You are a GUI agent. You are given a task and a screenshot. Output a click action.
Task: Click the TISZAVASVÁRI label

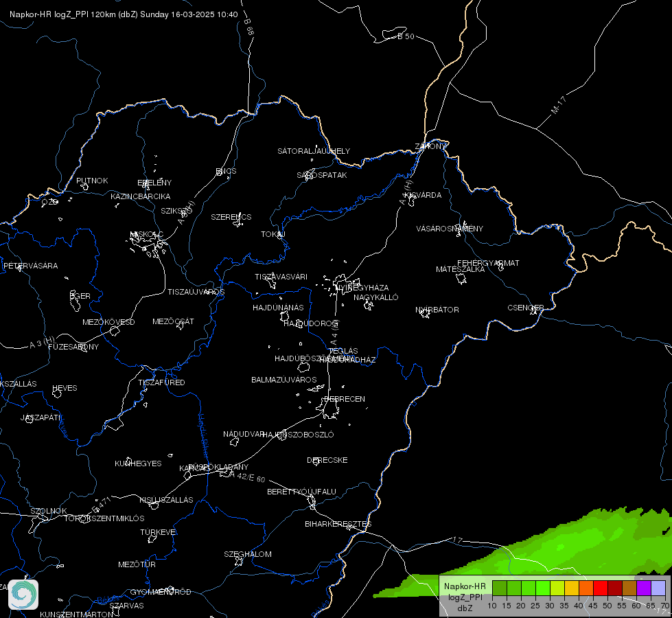(281, 277)
